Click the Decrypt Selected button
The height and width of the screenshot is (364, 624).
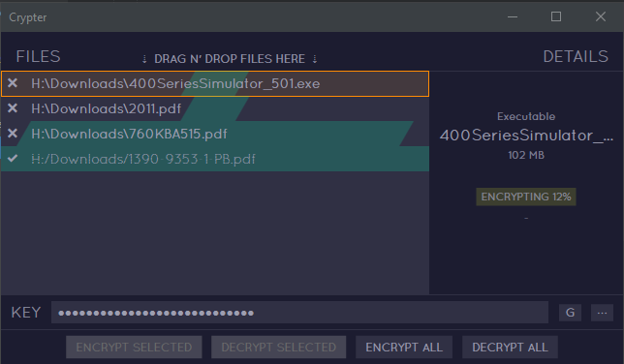(279, 348)
